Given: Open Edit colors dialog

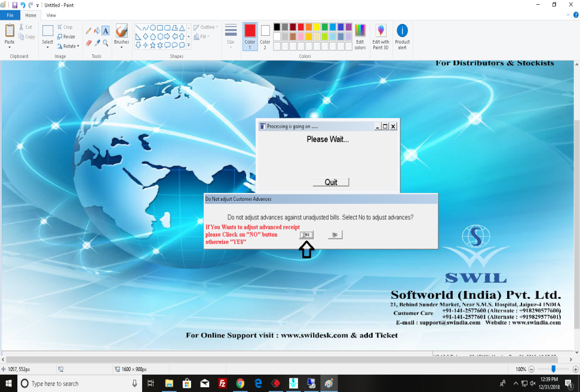Looking at the screenshot, I should pyautogui.click(x=360, y=36).
